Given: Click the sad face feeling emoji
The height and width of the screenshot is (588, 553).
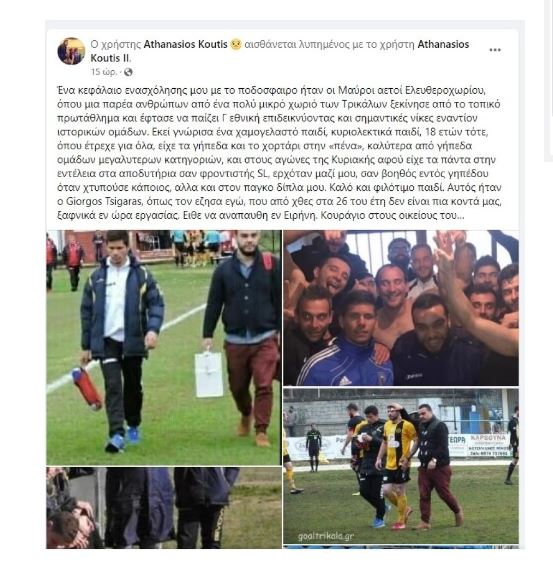Looking at the screenshot, I should click(236, 44).
